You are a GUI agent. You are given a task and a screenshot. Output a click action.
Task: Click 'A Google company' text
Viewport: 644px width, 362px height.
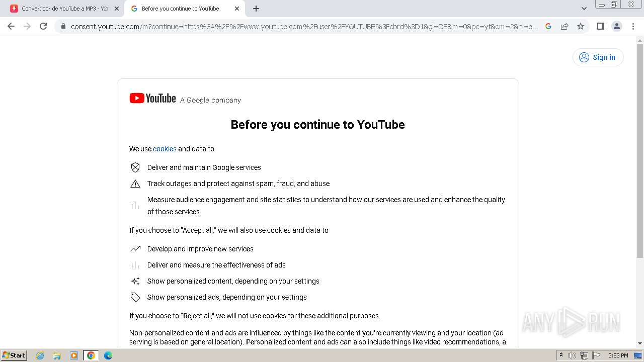click(x=210, y=100)
